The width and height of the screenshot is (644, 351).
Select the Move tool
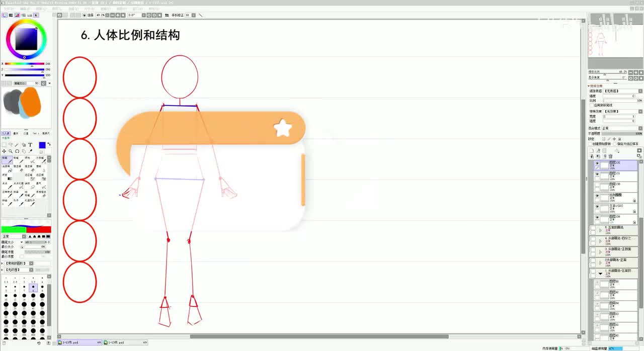[x=4, y=151]
